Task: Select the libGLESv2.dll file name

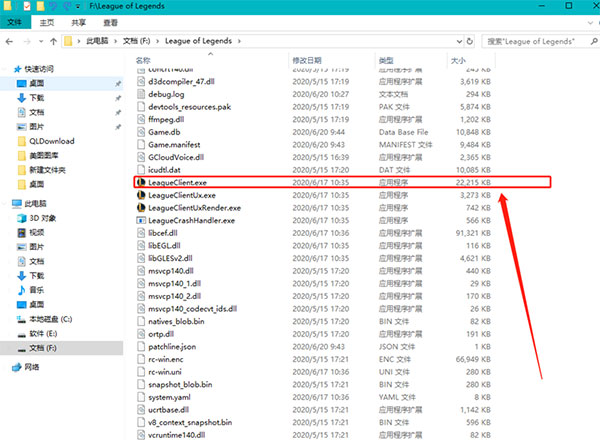Action: [x=170, y=258]
